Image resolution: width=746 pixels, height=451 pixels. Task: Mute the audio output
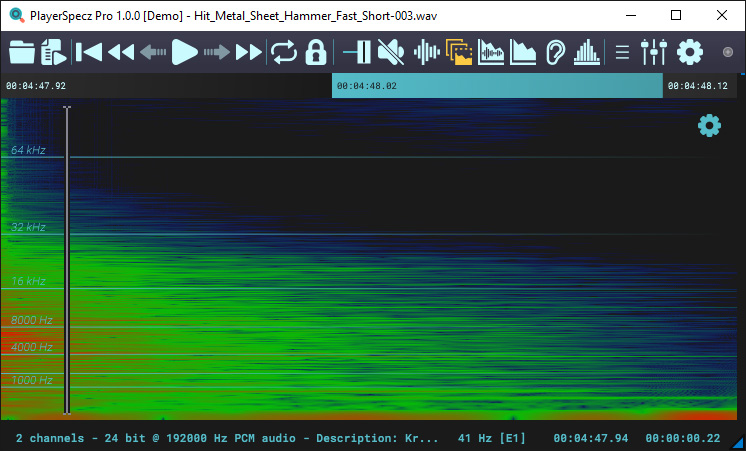coord(391,52)
